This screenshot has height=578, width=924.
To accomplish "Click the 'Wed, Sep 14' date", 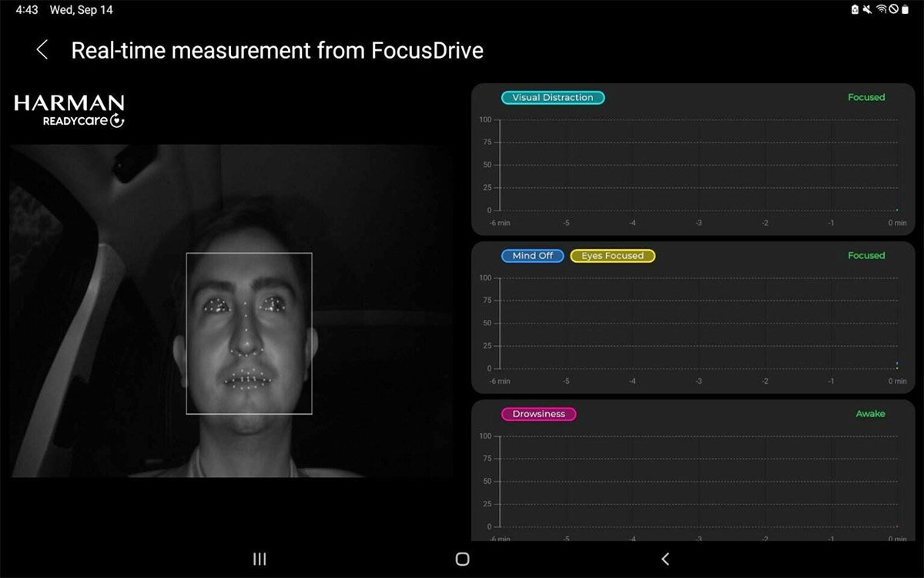I will click(x=81, y=10).
